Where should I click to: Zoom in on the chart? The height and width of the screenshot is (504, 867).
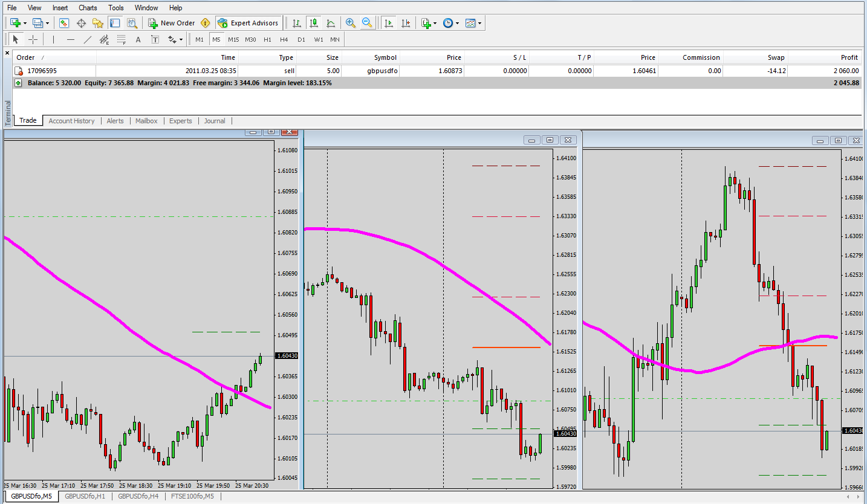351,23
